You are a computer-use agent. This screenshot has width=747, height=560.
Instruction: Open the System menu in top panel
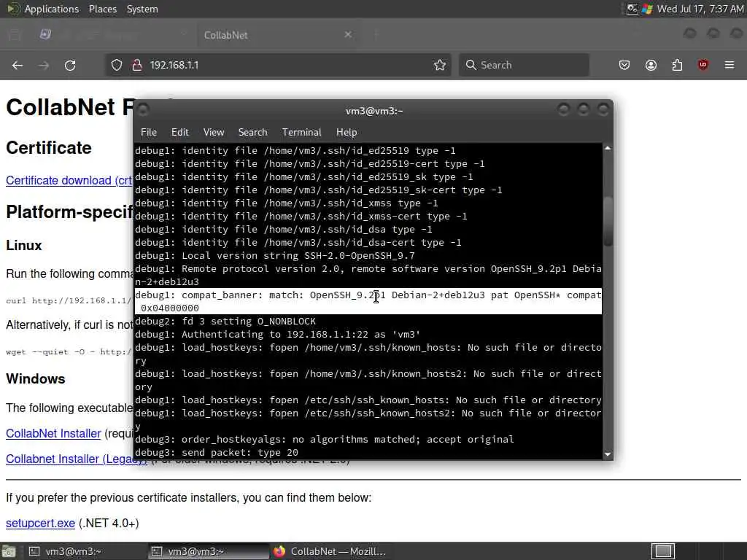142,9
